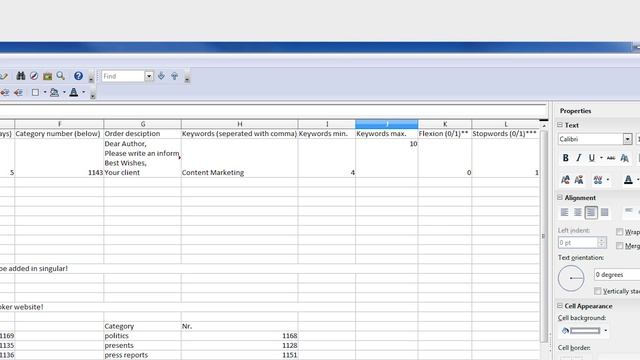The image size is (640, 360).
Task: Click the Font Color A toolbar icon
Action: [x=74, y=92]
